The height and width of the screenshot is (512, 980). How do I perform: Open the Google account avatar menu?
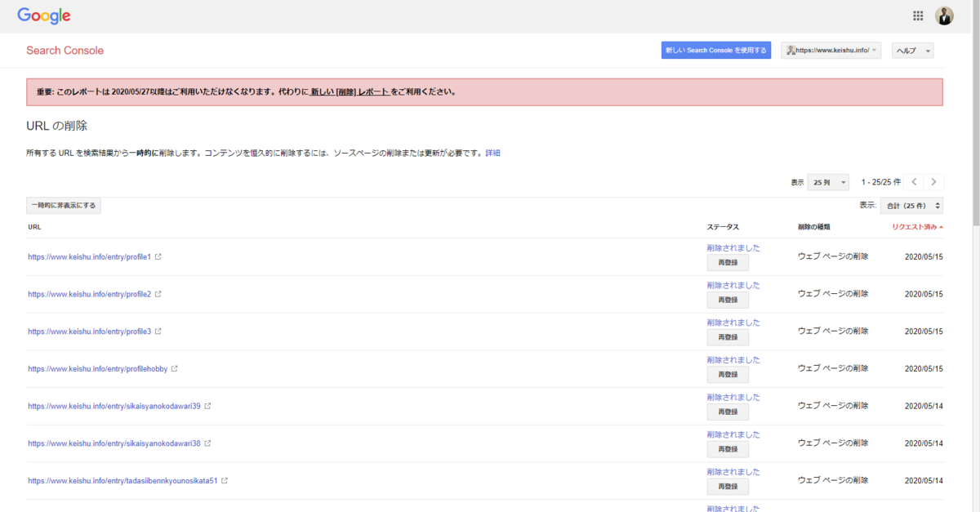pyautogui.click(x=944, y=16)
